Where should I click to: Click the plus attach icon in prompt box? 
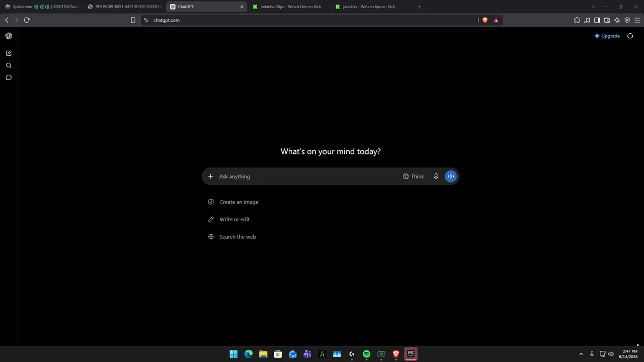pyautogui.click(x=211, y=176)
